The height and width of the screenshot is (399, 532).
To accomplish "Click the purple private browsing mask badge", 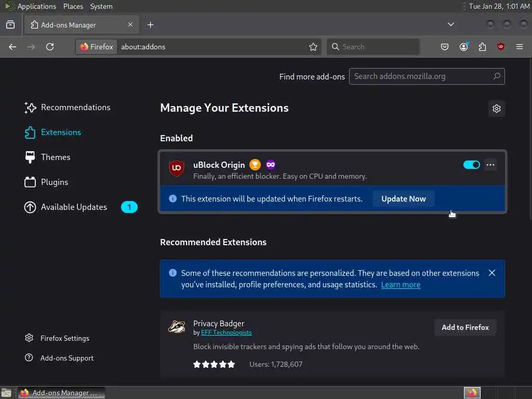I will point(270,165).
